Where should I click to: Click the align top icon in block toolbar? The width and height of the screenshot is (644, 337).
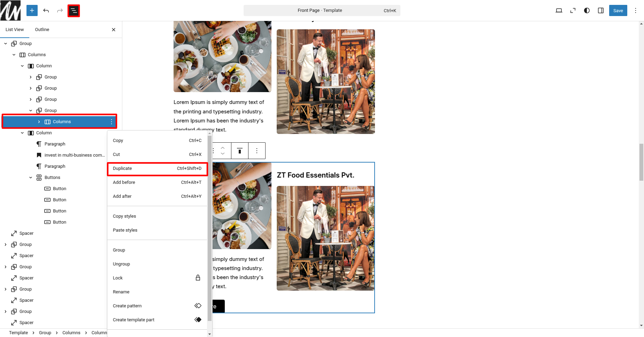tap(240, 151)
